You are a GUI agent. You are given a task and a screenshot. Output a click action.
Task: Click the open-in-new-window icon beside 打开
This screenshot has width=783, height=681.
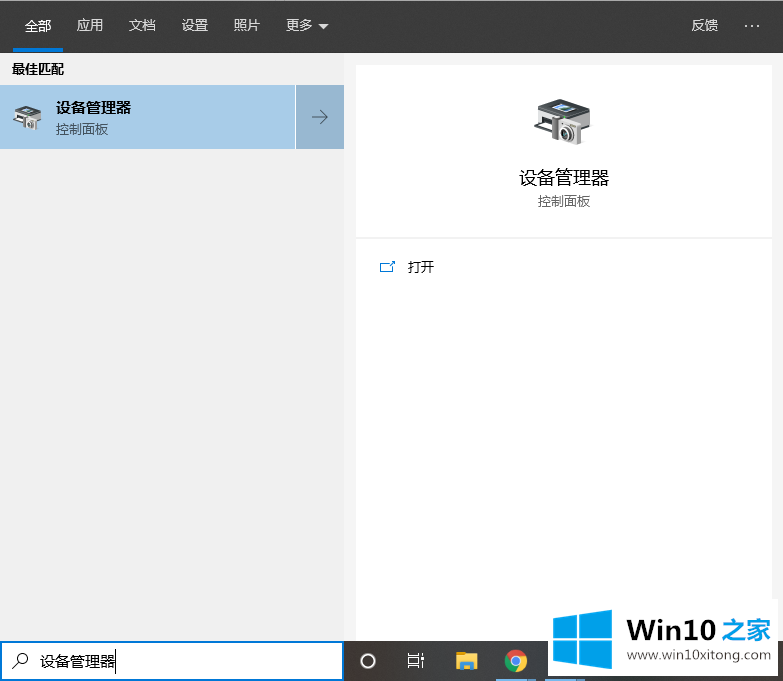point(388,267)
